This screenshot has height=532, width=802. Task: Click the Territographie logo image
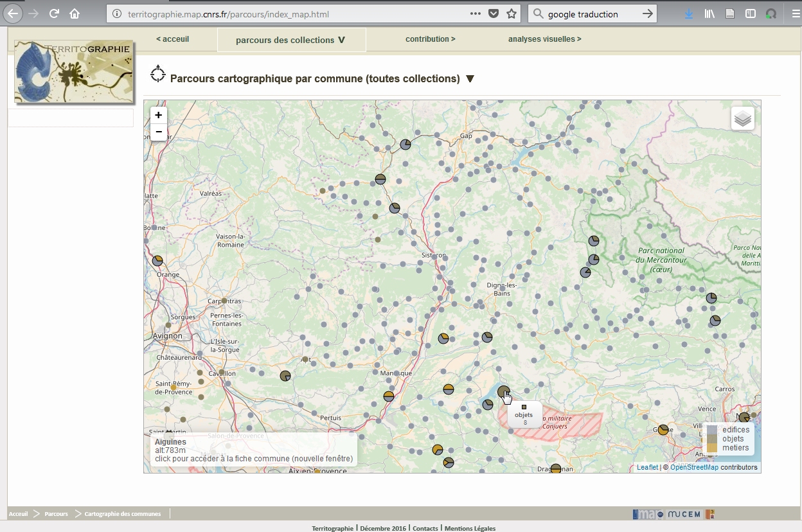tap(74, 72)
